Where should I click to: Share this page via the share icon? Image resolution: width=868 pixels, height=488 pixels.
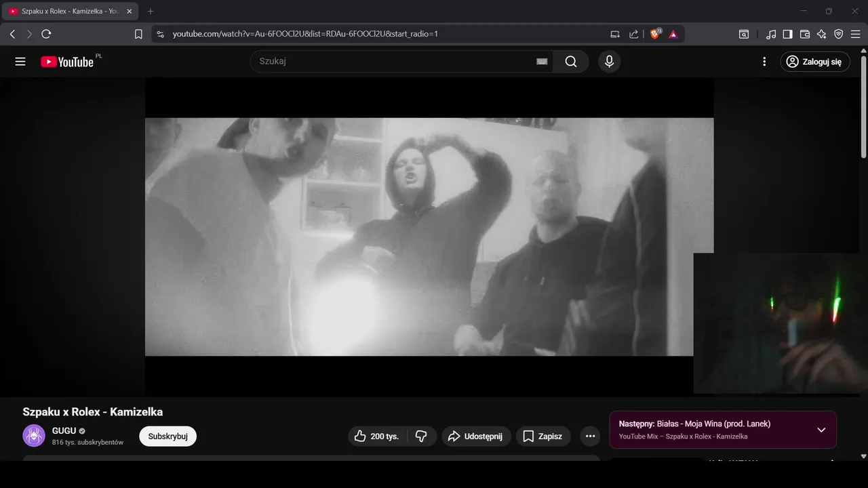pyautogui.click(x=633, y=34)
